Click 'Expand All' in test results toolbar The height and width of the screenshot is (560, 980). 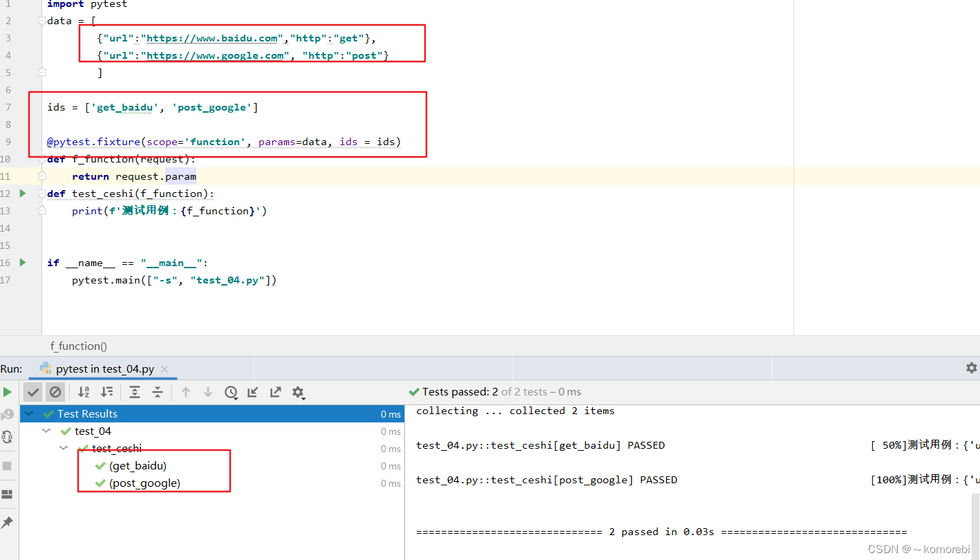pos(135,392)
